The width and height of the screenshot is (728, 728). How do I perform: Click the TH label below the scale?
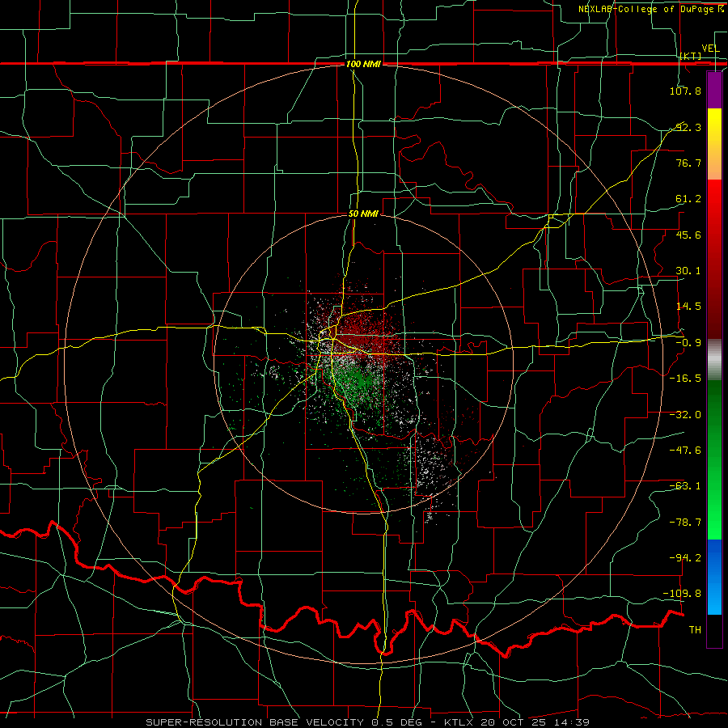click(x=695, y=629)
